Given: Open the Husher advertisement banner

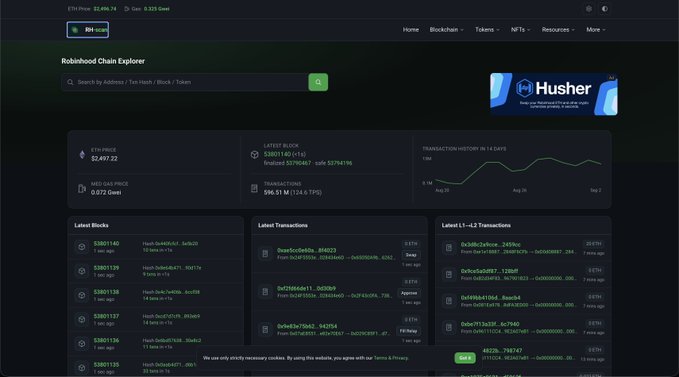Looking at the screenshot, I should pyautogui.click(x=554, y=94).
